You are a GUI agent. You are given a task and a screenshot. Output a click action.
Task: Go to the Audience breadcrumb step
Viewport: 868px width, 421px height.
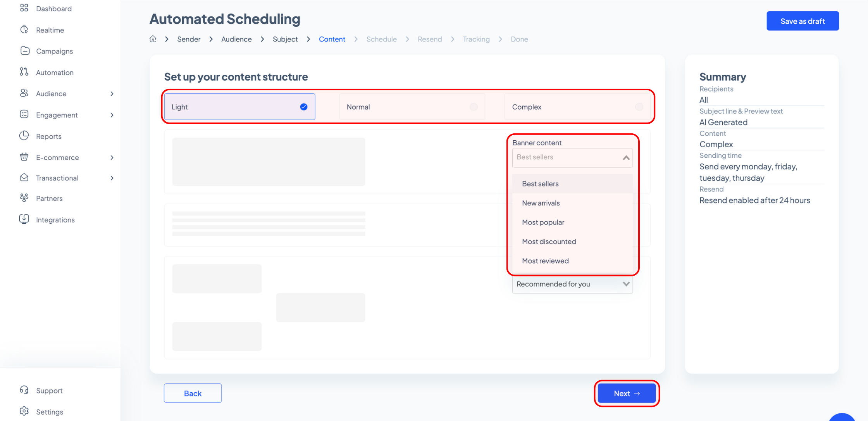pos(236,39)
